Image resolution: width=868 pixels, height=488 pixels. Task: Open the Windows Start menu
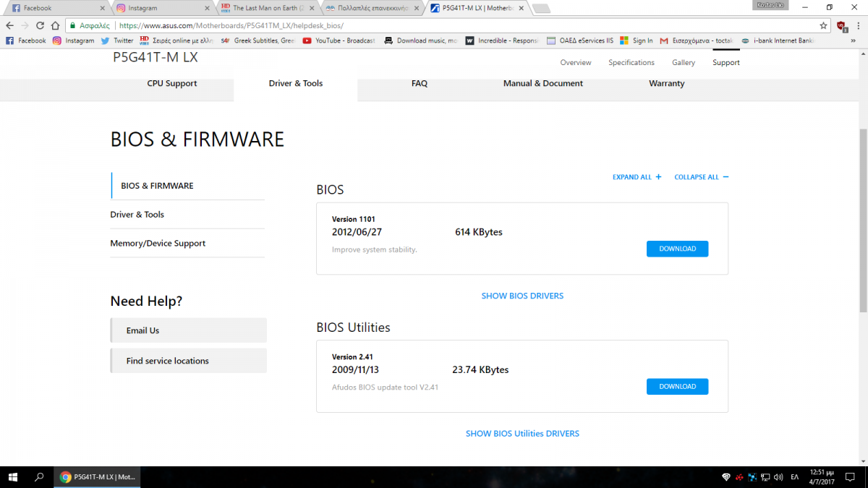tap(13, 477)
